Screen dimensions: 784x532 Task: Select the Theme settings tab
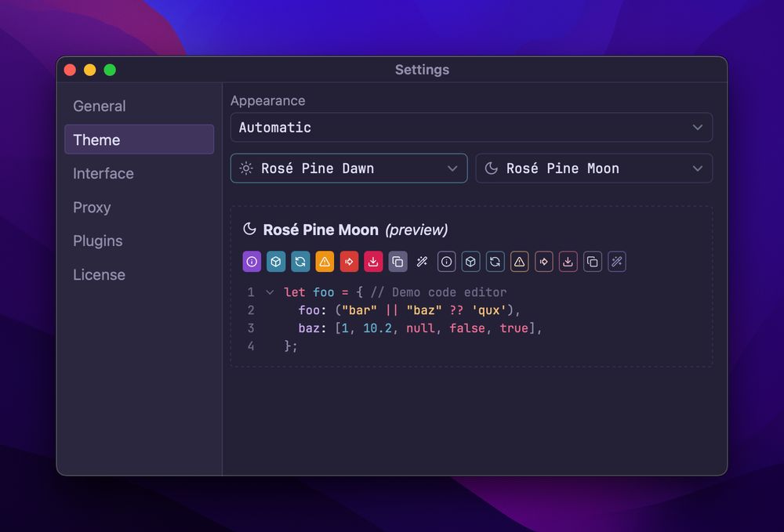(139, 139)
